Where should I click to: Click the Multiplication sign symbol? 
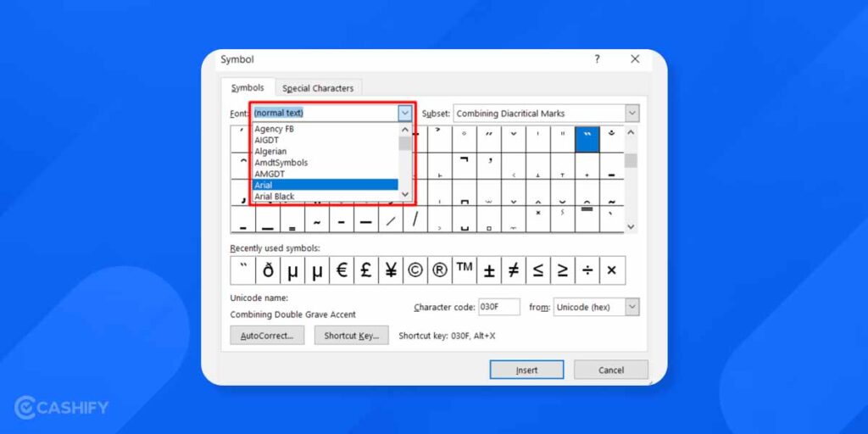pos(612,270)
